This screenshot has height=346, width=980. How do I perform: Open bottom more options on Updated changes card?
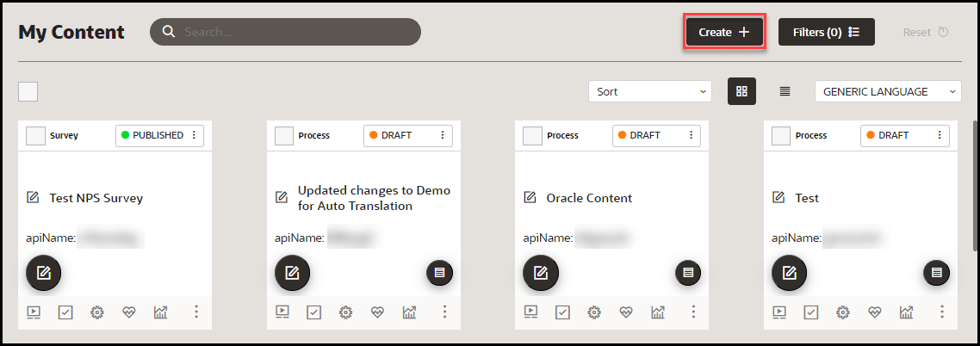[444, 312]
